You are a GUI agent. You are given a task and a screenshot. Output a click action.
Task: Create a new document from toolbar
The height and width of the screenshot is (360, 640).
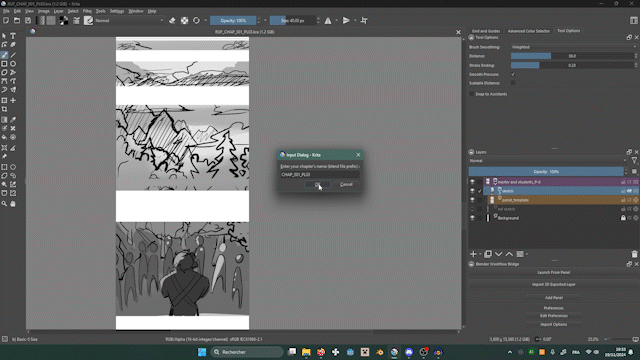point(6,20)
